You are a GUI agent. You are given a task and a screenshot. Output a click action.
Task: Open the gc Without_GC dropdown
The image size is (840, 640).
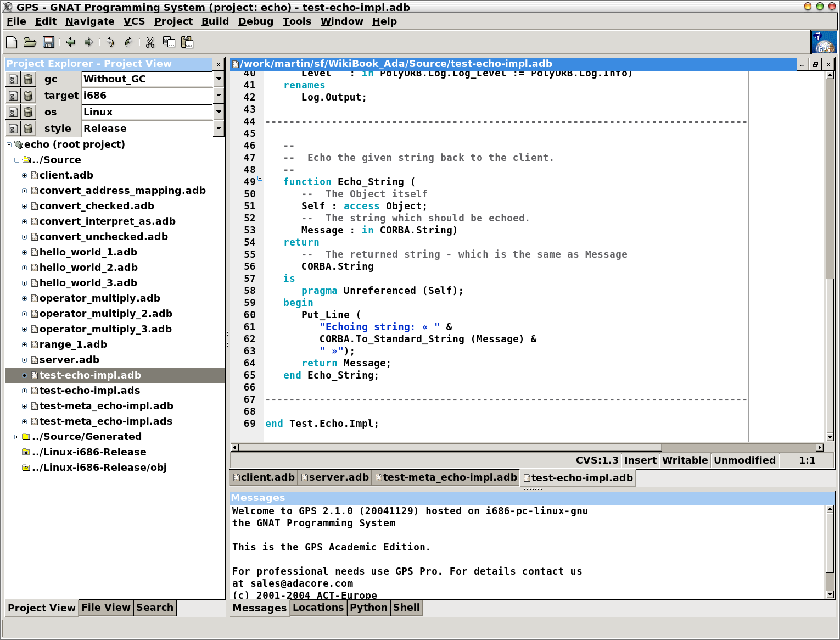(x=219, y=79)
